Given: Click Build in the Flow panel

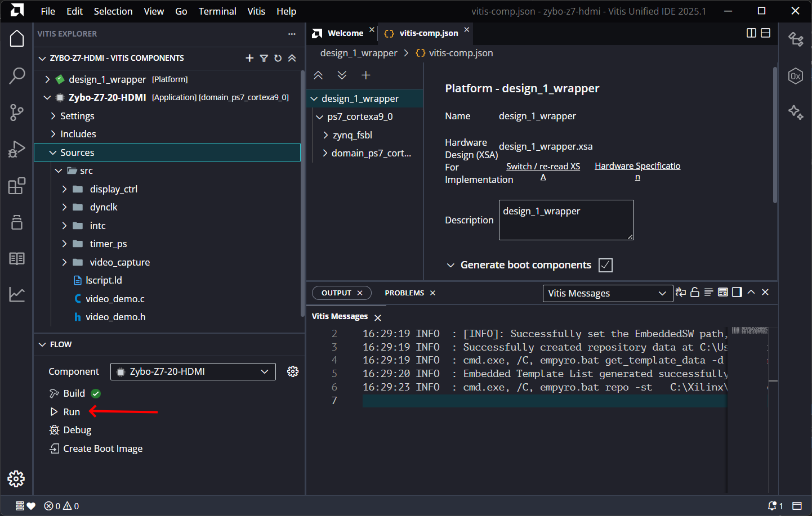Looking at the screenshot, I should (x=74, y=393).
